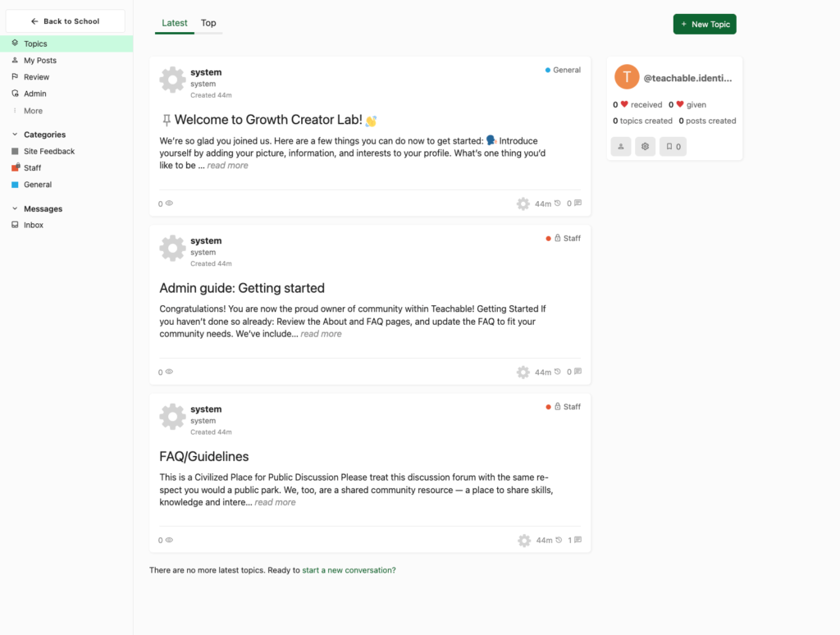840x635 pixels.
Task: Switch to the Top tab
Action: click(x=208, y=23)
